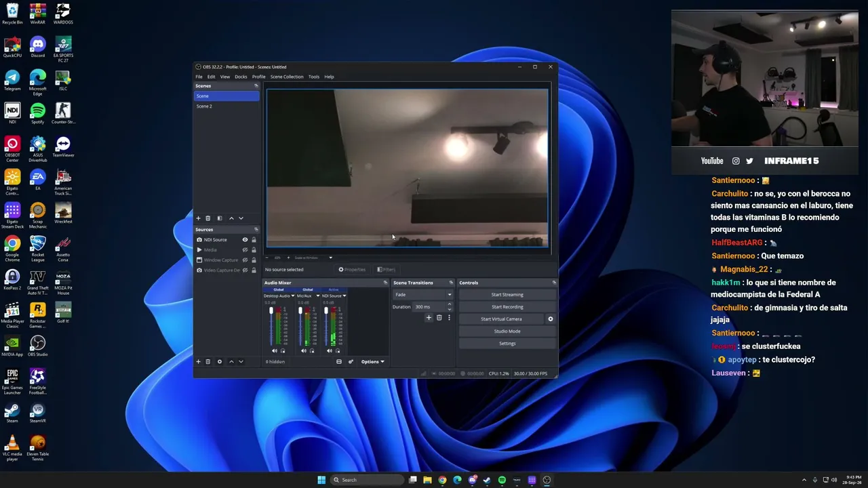Delete the selected scene with the trash icon
This screenshot has height=488, width=868.
(x=208, y=218)
